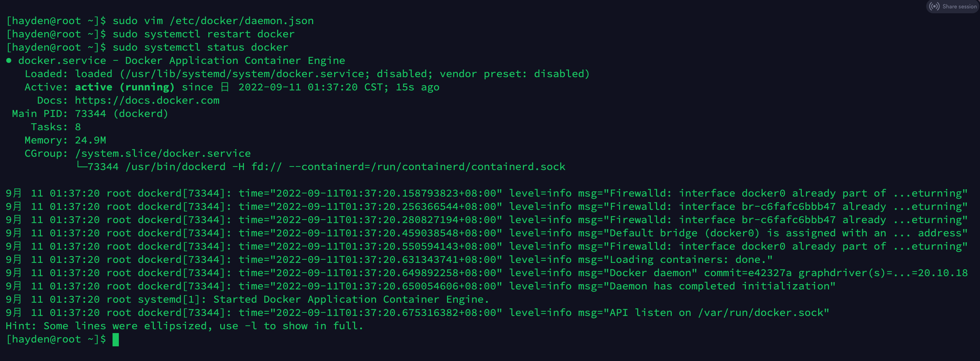Click 'Started Docker Application Container Engine.' systemd line
980x361 pixels.
coord(351,300)
